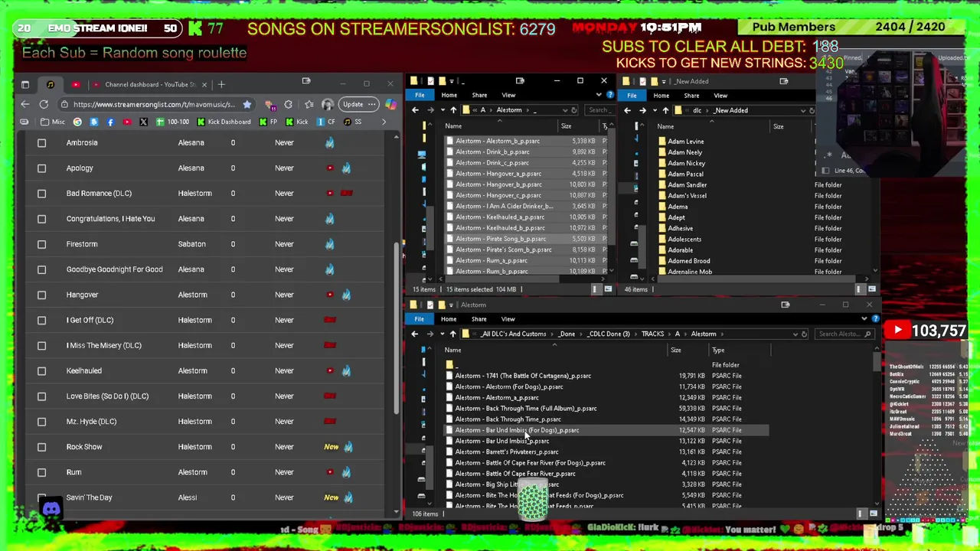Open Share tab in top-left Explorer window

point(479,95)
